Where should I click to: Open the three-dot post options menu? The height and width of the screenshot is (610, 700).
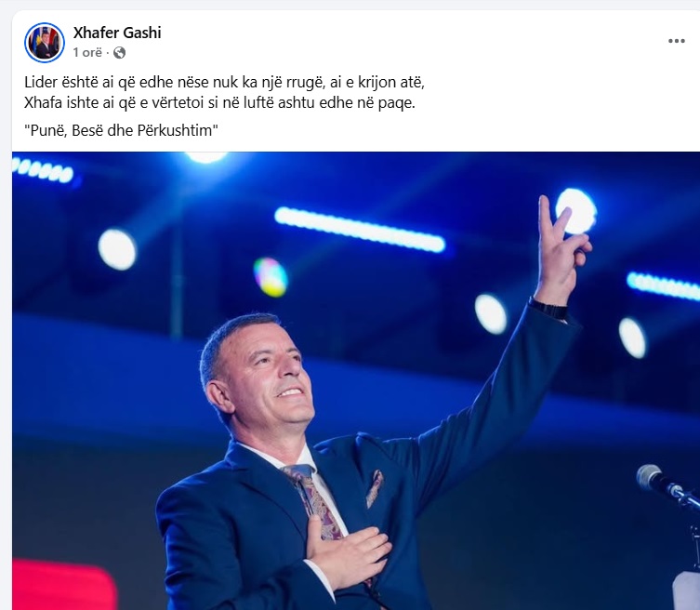(x=677, y=41)
